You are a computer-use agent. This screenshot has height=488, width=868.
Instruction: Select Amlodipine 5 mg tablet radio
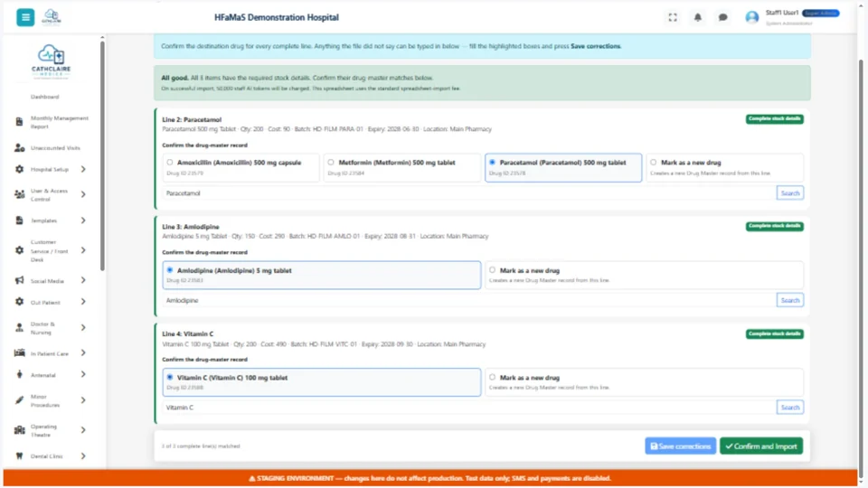pyautogui.click(x=169, y=270)
